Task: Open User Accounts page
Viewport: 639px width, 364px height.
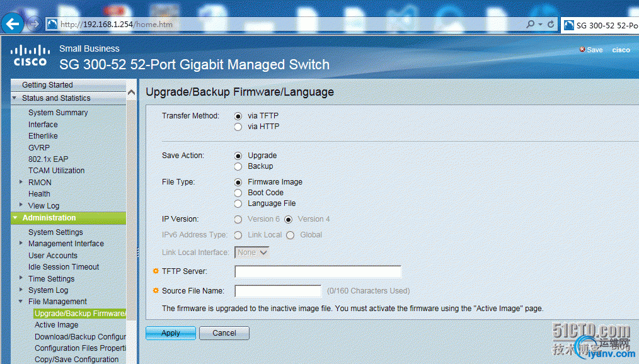Action: coord(52,255)
